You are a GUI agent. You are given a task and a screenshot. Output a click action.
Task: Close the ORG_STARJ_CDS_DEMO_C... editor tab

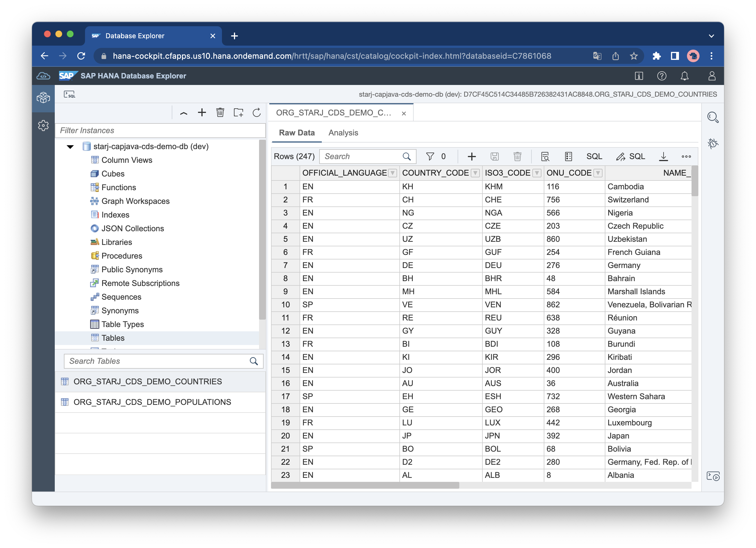pos(404,113)
